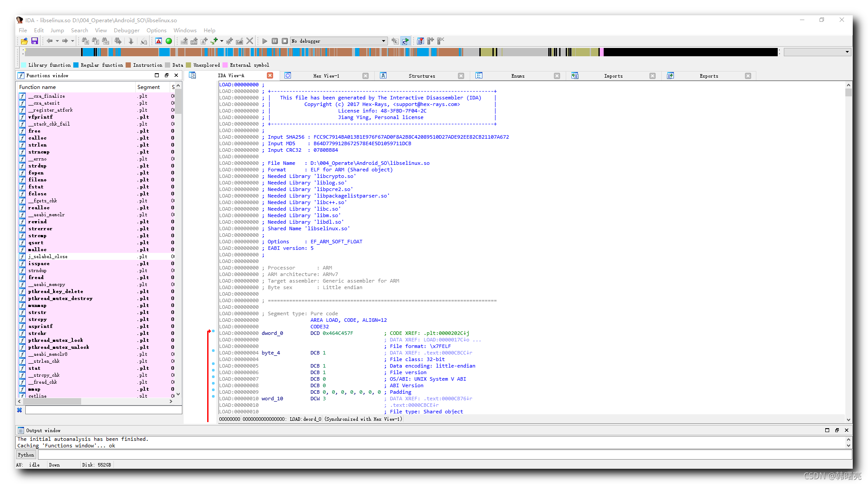This screenshot has height=484, width=868.
Task: Click the search next binoculars icon
Action: (x=118, y=41)
